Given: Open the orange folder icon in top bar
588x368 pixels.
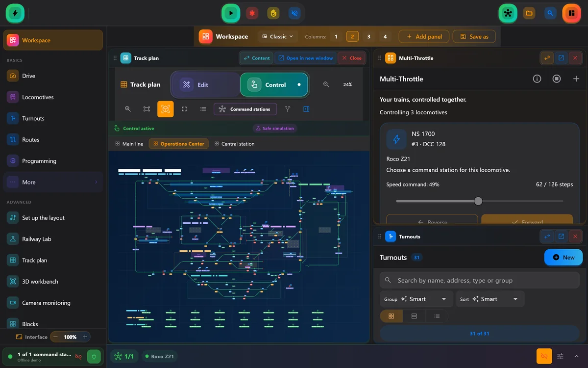Looking at the screenshot, I should 529,13.
